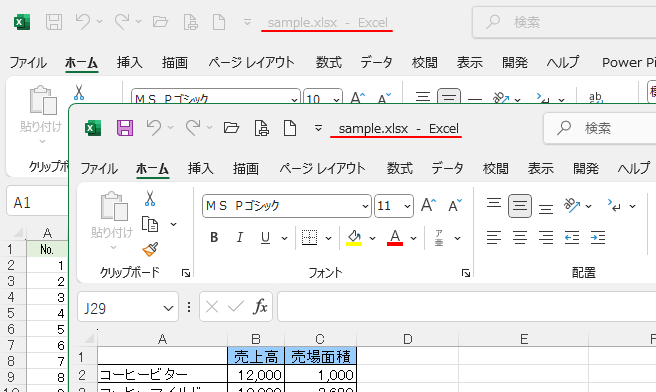Expand the Copy options dropdown arrow
This screenshot has width=656, height=392.
point(173,225)
